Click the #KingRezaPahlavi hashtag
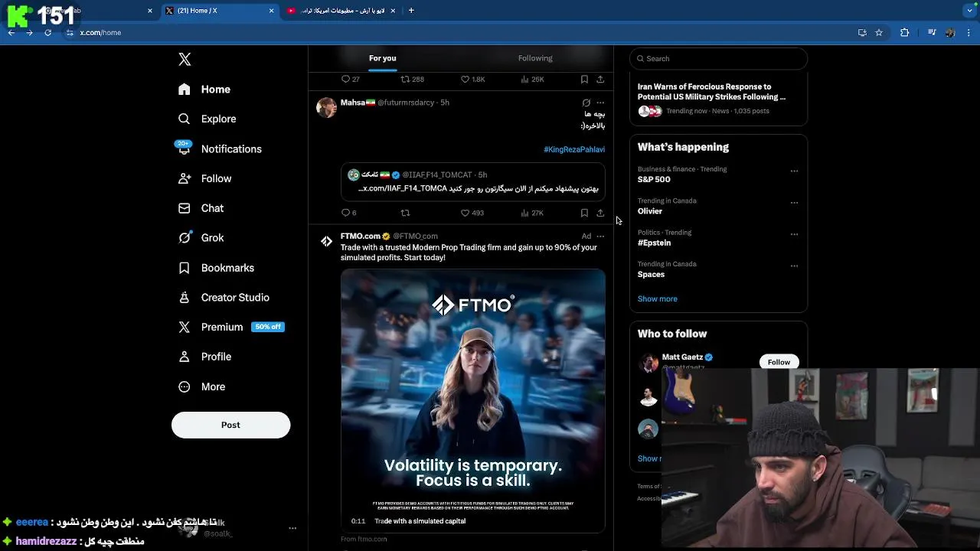 click(574, 149)
